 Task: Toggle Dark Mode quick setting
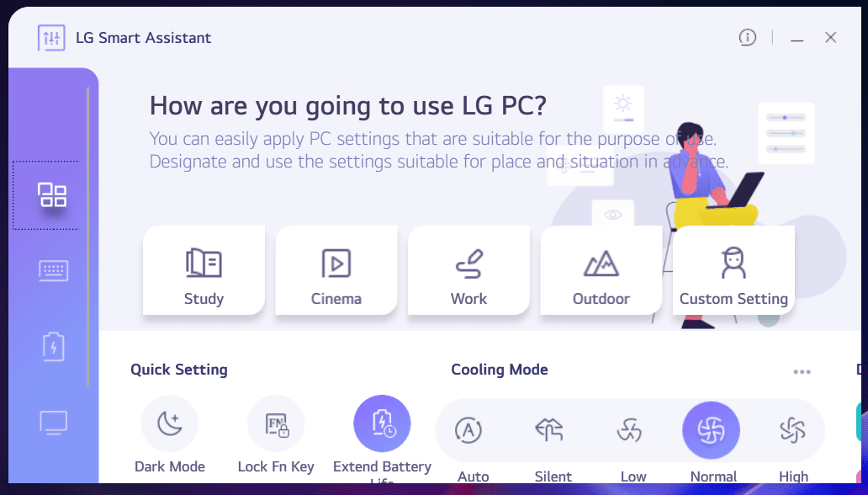[x=170, y=423]
